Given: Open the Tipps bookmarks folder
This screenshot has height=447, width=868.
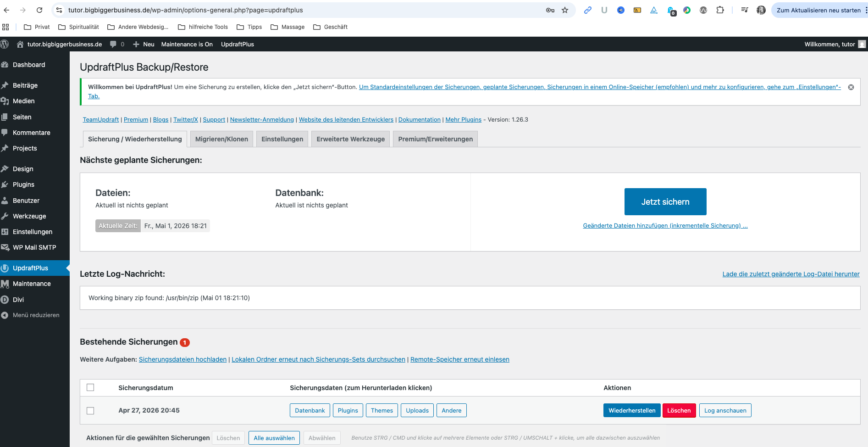Looking at the screenshot, I should click(x=249, y=27).
